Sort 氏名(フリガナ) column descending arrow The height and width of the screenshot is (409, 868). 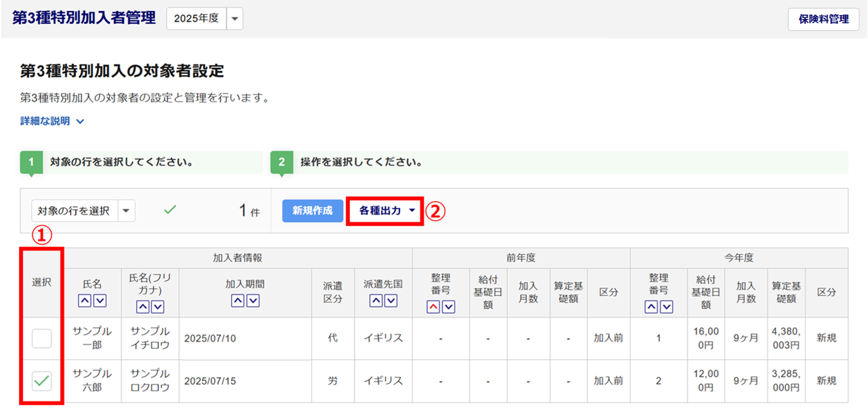point(158,307)
